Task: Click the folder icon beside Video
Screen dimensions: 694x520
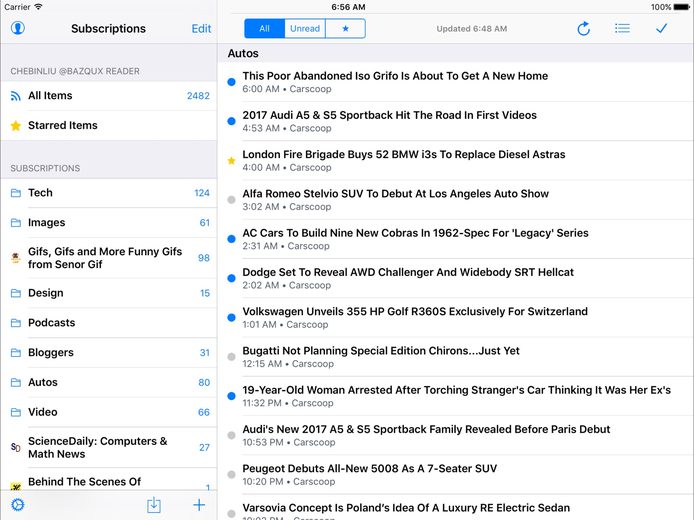Action: (x=15, y=412)
